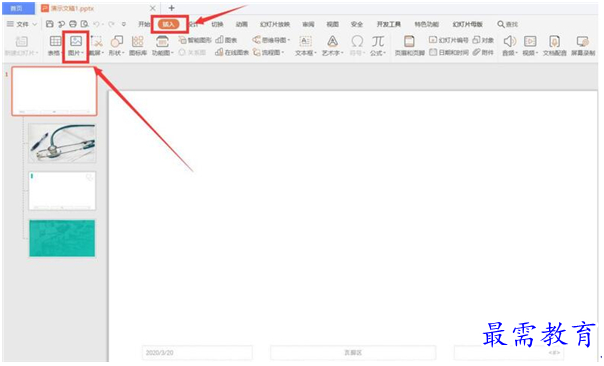Open the 安全 (Security) tab
Viewport: 604px width, 366px height.
coord(357,24)
